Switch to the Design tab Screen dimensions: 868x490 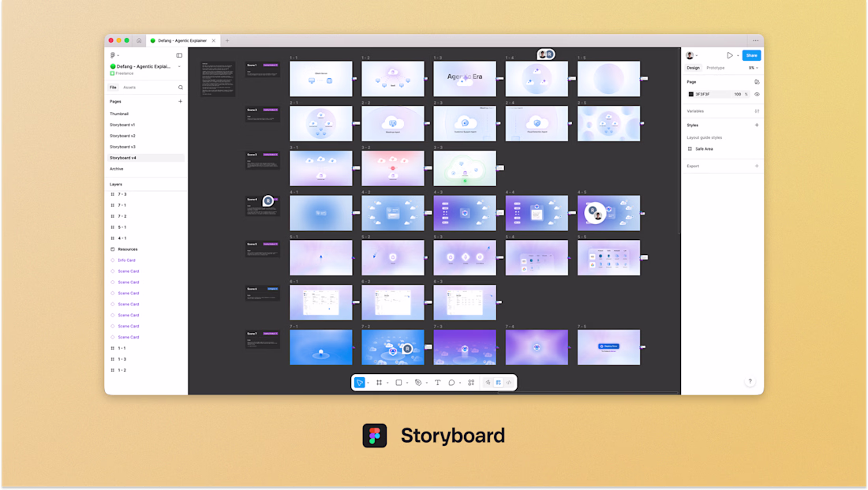coord(693,68)
